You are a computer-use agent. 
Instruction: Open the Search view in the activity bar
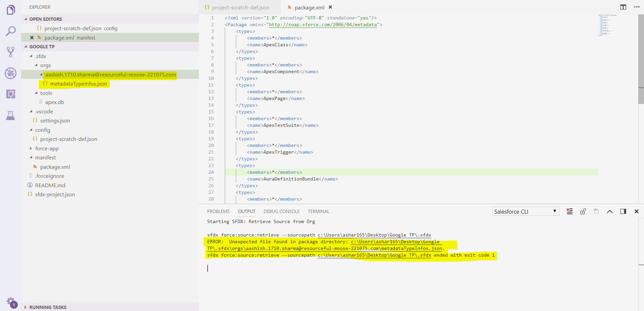pos(11,31)
